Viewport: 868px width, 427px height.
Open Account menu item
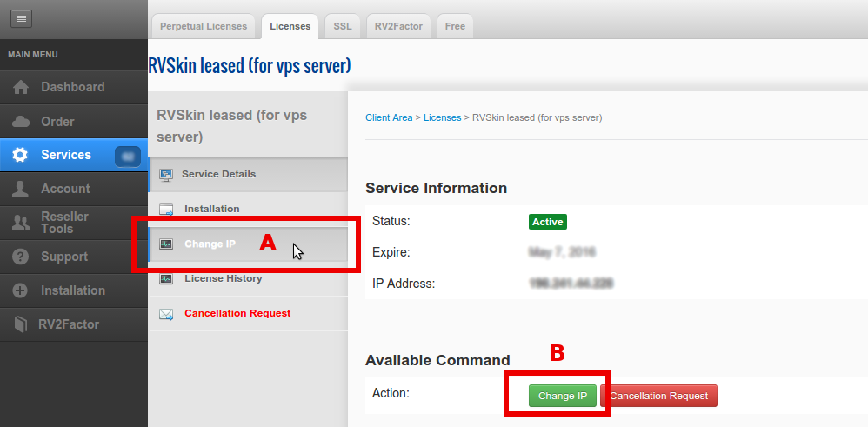[74, 189]
